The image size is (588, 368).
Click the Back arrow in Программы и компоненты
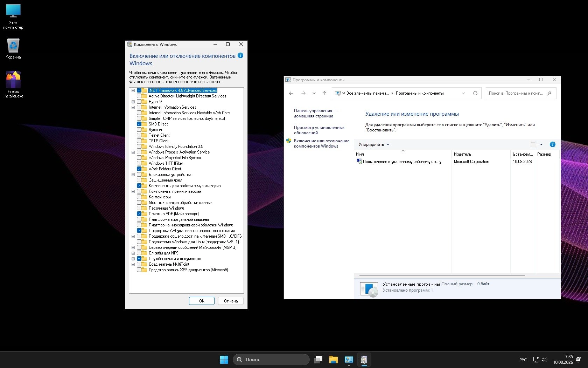point(291,93)
